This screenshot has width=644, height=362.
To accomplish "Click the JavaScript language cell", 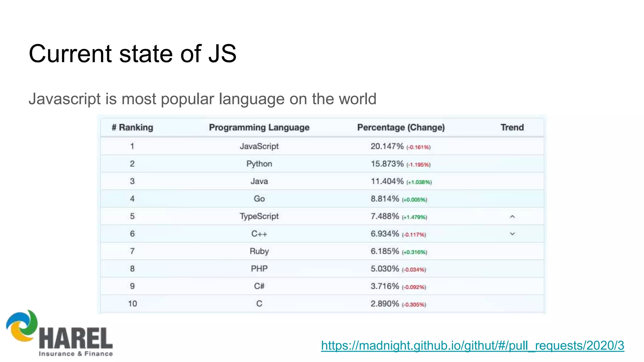I will point(259,146).
